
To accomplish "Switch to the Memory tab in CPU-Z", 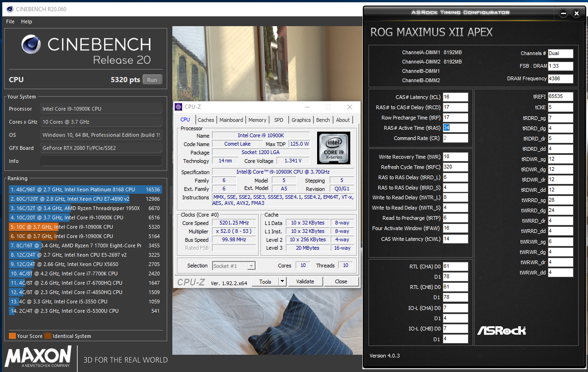I will point(257,120).
